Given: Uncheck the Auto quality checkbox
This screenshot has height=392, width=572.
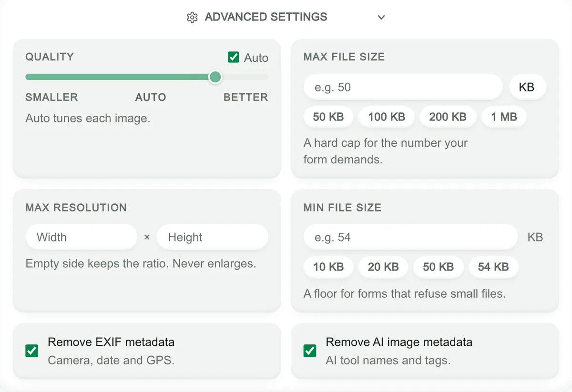Looking at the screenshot, I should click(x=234, y=57).
